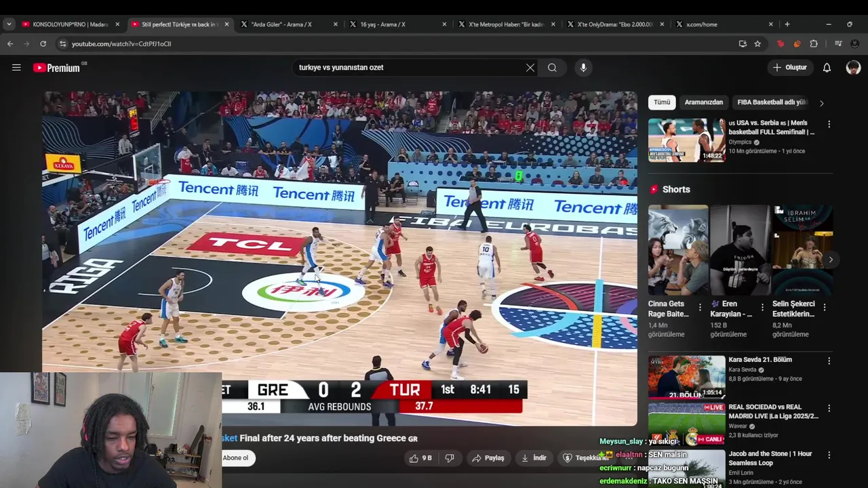868x488 pixels.
Task: Click the basketball video player
Action: tap(340, 259)
